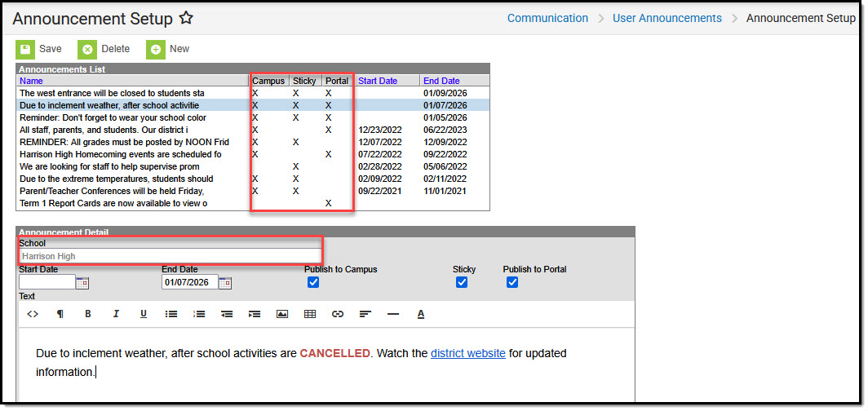This screenshot has width=868, height=411.
Task: Click the Sticky column header
Action: click(x=304, y=81)
